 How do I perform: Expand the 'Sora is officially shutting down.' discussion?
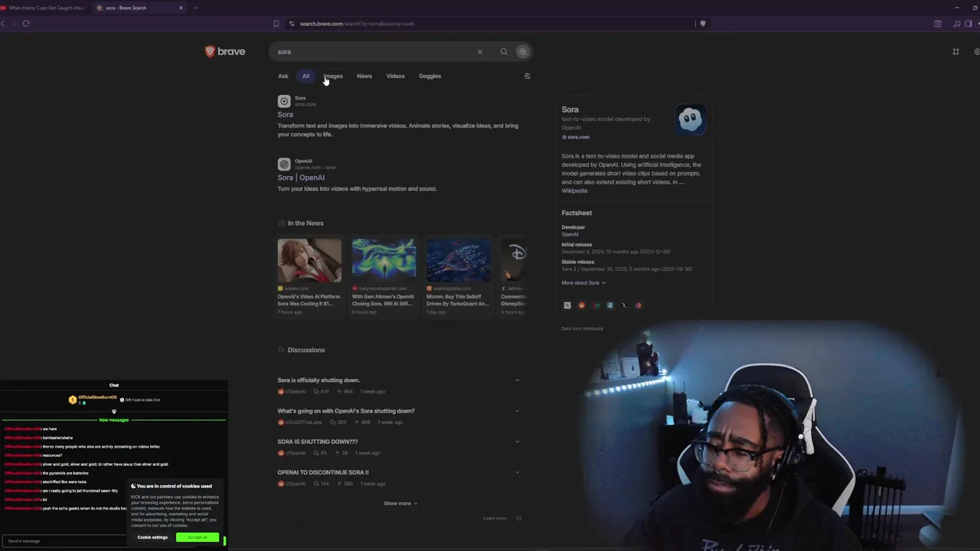518,380
